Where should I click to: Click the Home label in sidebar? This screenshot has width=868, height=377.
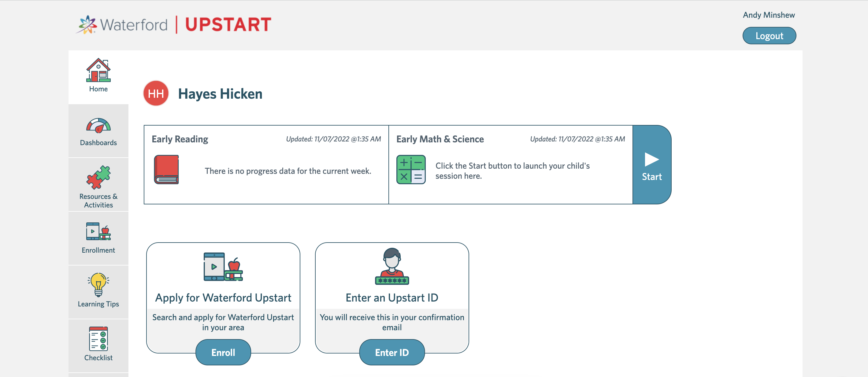coord(98,89)
